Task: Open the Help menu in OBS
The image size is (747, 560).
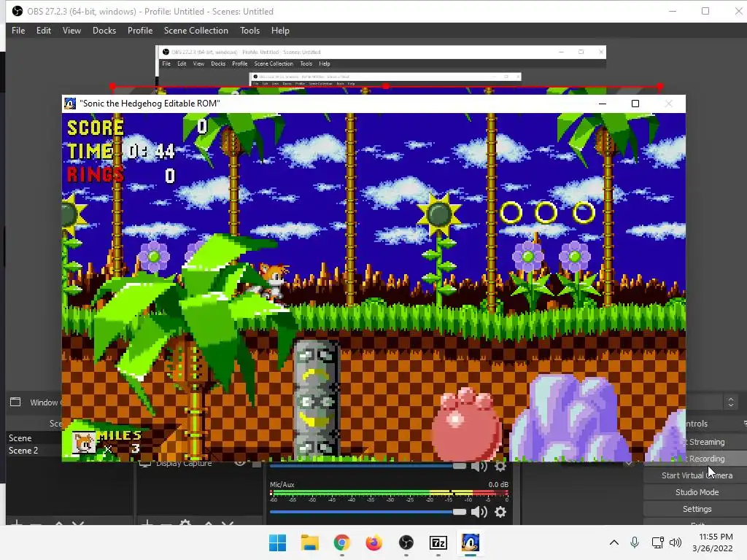Action: pos(280,31)
